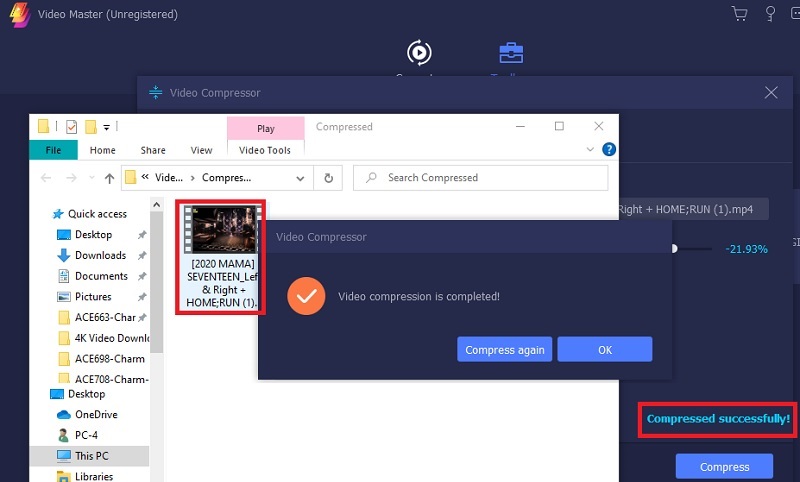Click the new folder icon in Explorer title bar

[x=91, y=126]
